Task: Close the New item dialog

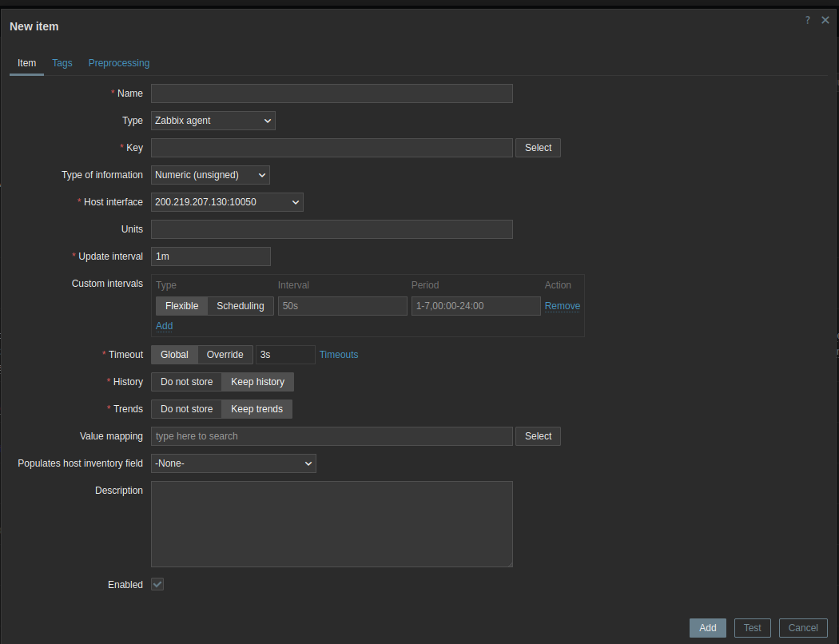Action: click(x=825, y=20)
